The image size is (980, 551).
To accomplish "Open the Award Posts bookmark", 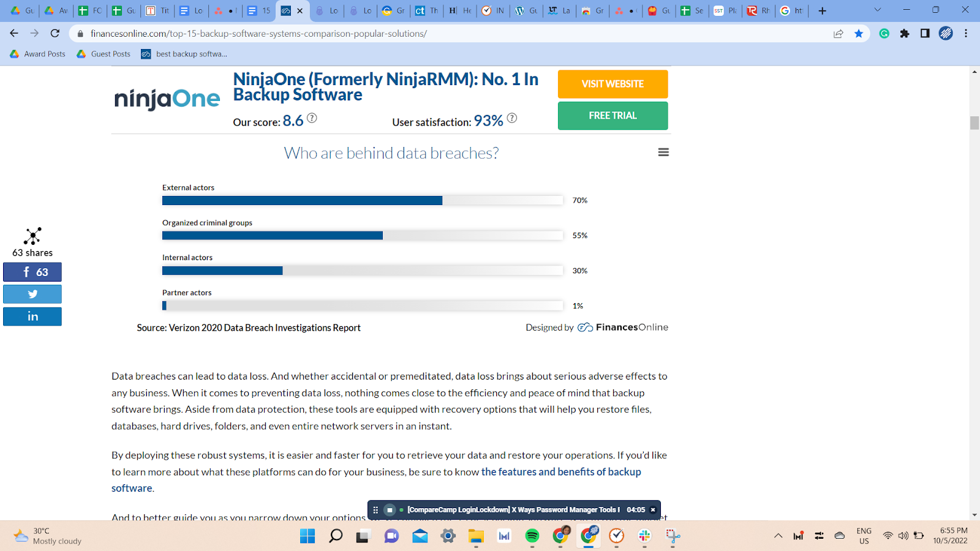I will [38, 54].
